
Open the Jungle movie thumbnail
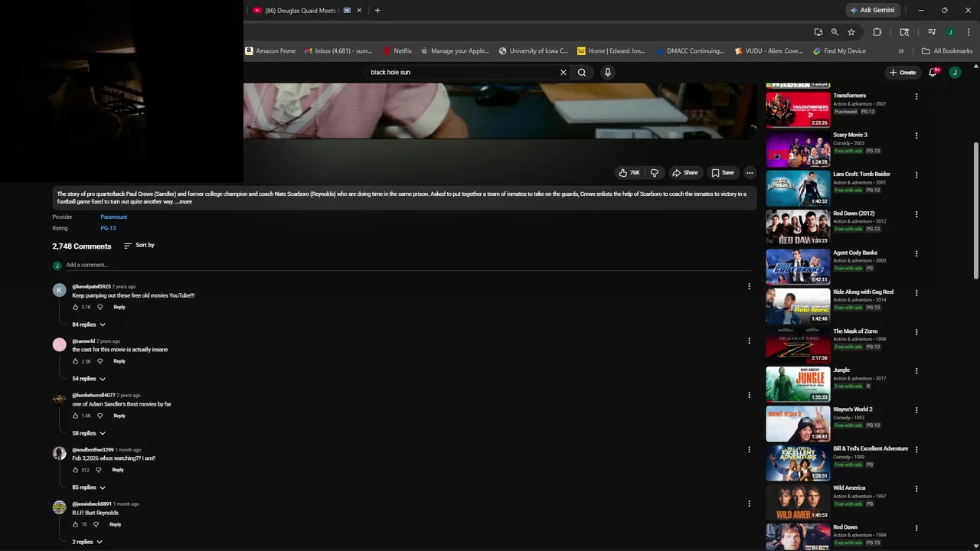point(798,384)
